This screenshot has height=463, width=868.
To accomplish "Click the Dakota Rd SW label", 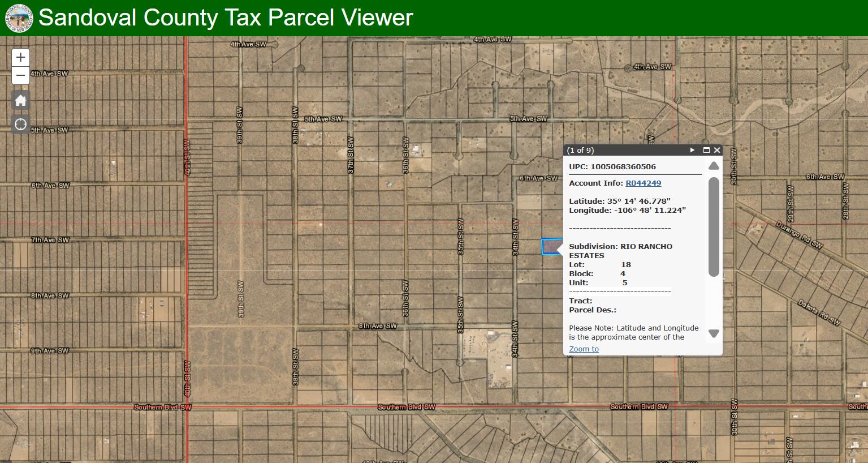I will 818,312.
